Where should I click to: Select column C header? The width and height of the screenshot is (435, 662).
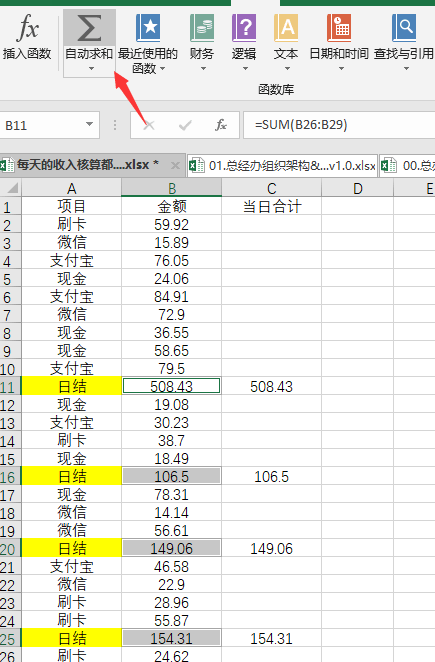point(272,188)
